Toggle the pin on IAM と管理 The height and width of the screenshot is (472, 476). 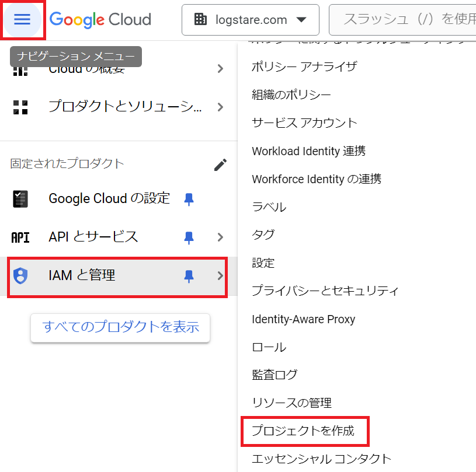pyautogui.click(x=189, y=276)
